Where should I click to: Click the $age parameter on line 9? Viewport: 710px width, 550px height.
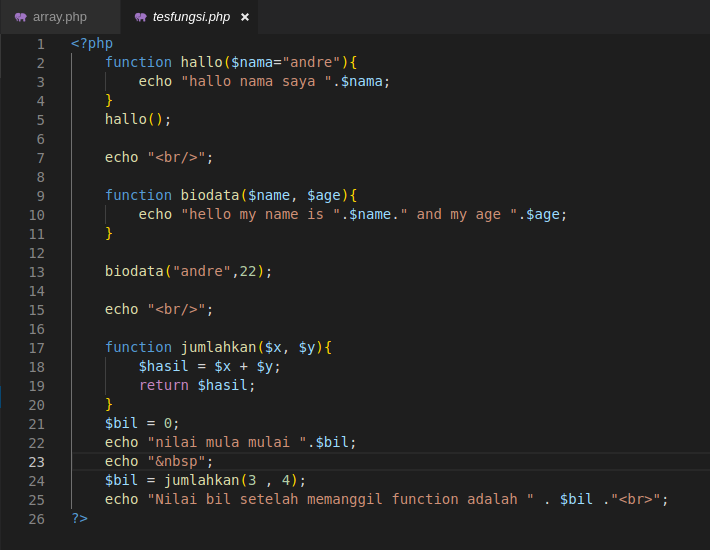[x=324, y=196]
